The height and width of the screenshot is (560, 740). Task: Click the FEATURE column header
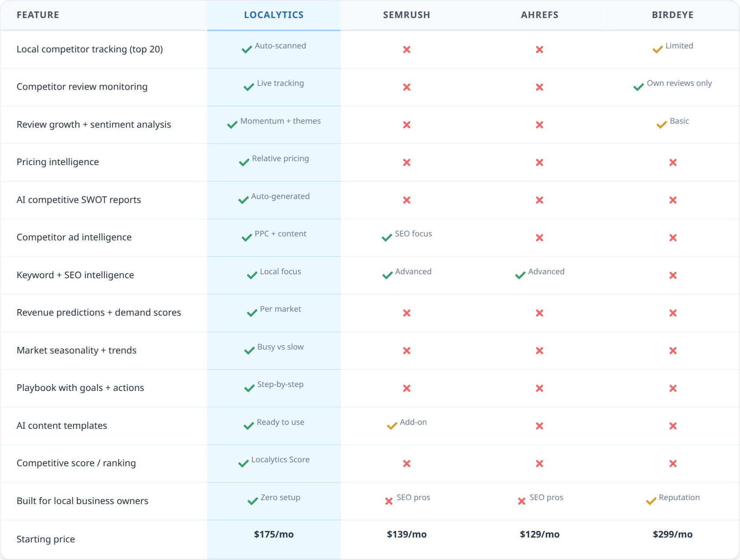pyautogui.click(x=38, y=15)
